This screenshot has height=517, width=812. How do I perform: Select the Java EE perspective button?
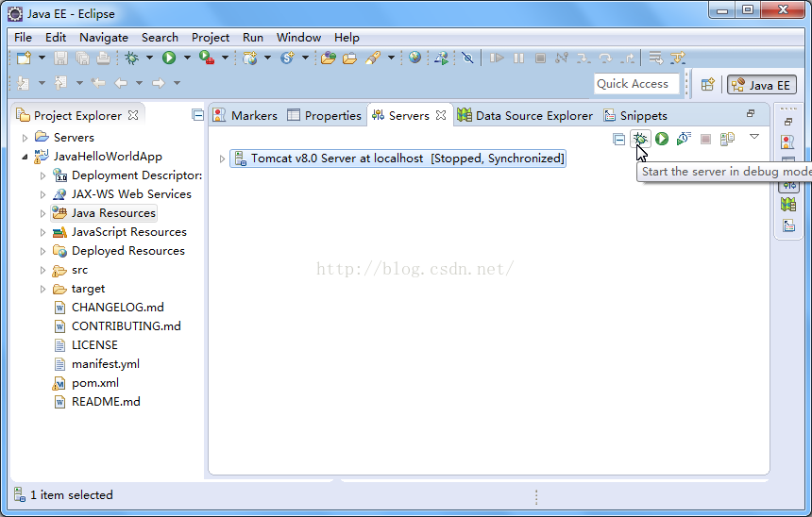pyautogui.click(x=762, y=85)
